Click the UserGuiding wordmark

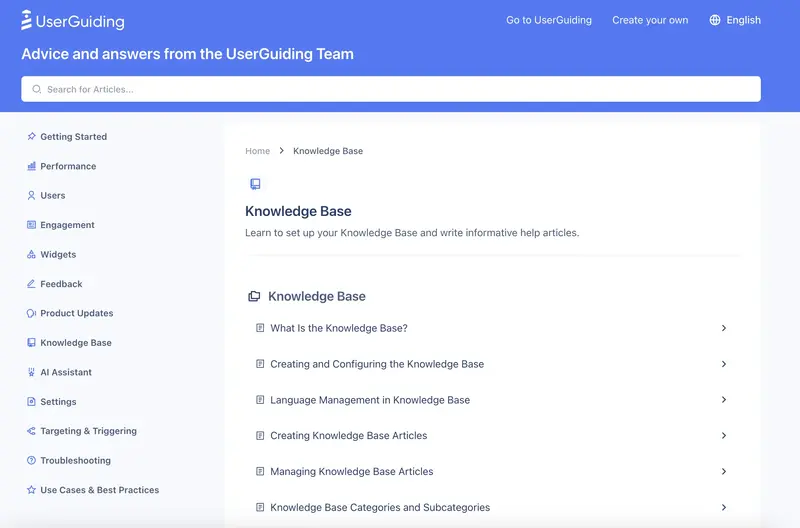[80, 21]
